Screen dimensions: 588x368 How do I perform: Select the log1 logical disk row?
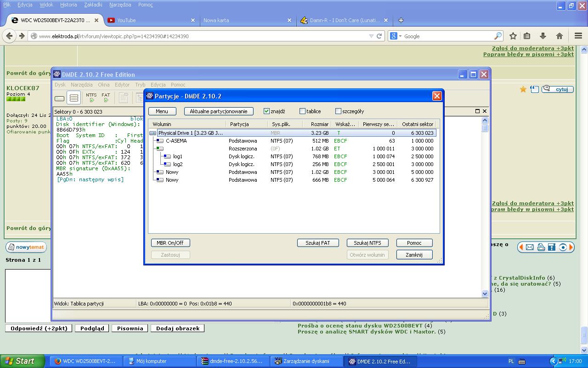292,156
